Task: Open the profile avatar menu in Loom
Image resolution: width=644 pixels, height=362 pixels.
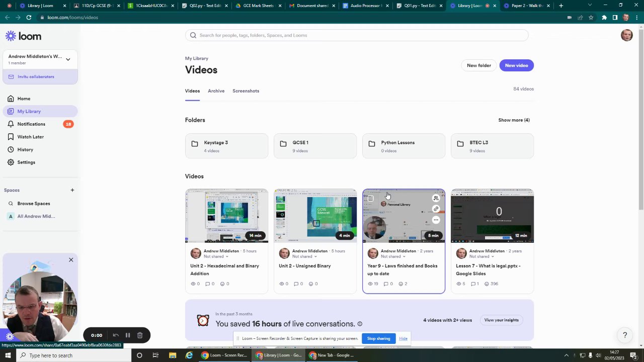Action: 626,35
